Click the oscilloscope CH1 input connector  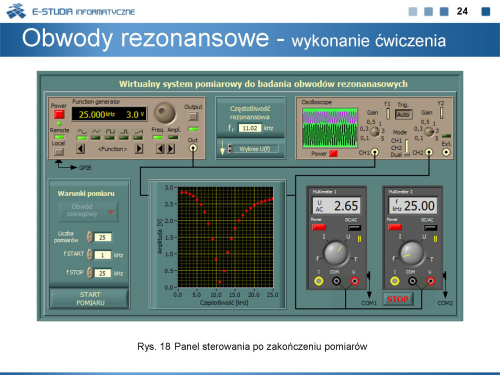coord(375,152)
